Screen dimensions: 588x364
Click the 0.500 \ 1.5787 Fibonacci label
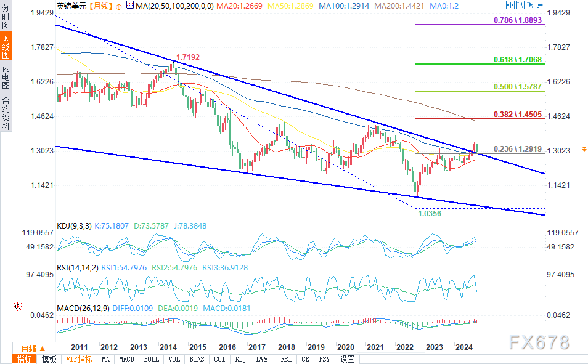point(518,87)
